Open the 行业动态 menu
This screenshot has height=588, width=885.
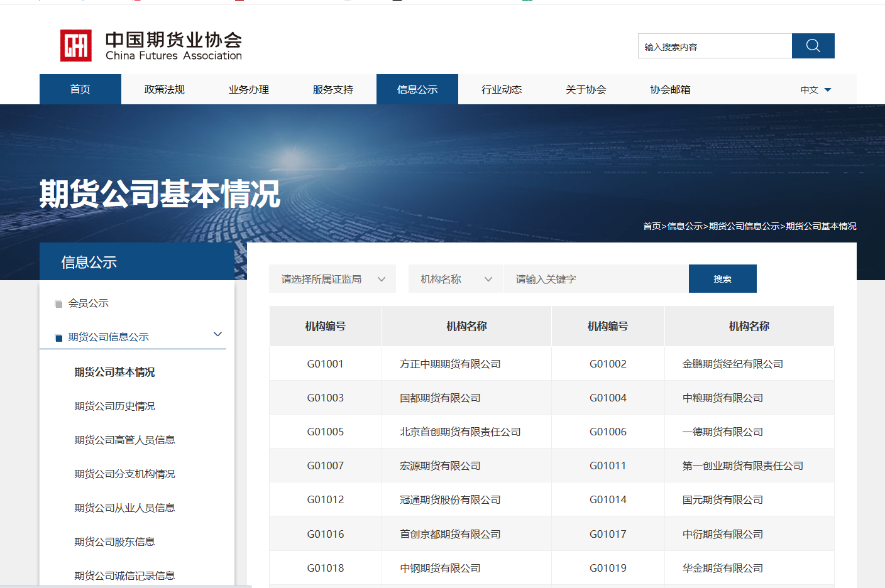coord(502,89)
